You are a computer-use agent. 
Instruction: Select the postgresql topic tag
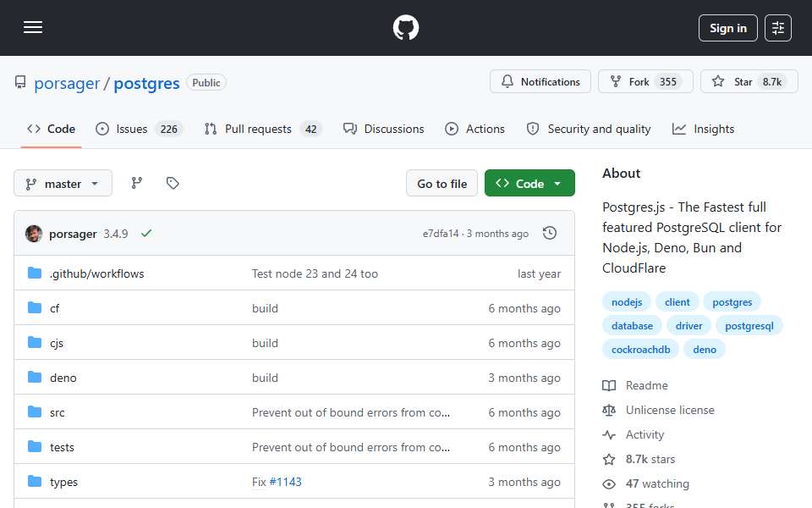(x=749, y=326)
